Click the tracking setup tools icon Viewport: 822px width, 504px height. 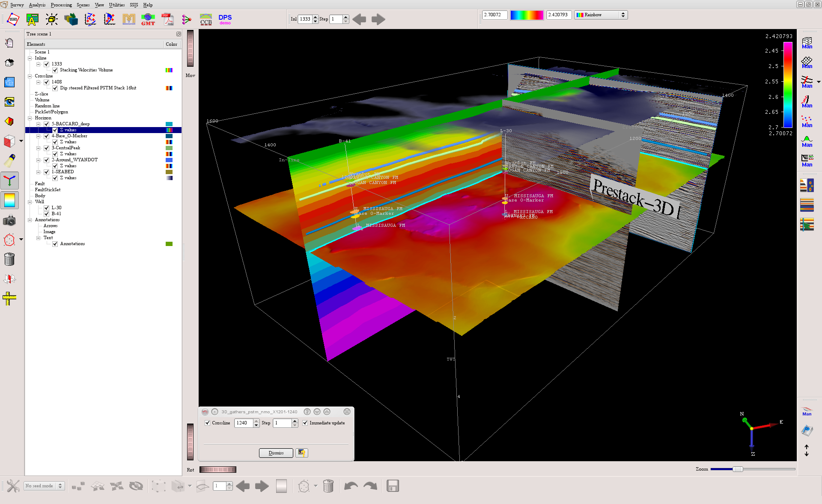point(13,486)
